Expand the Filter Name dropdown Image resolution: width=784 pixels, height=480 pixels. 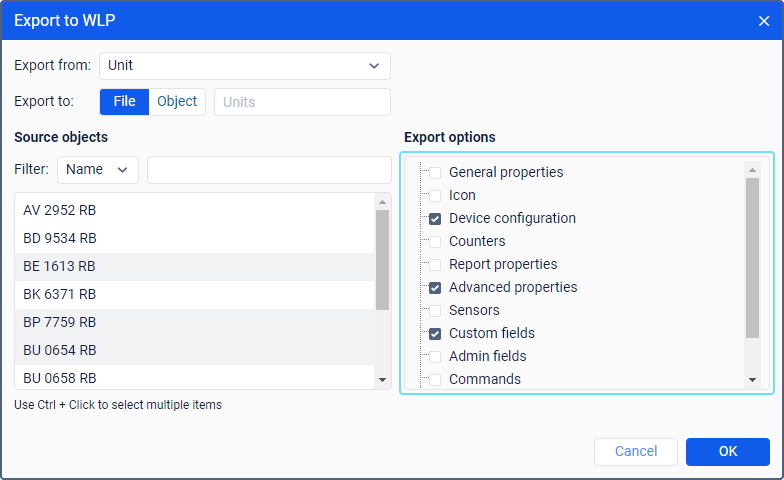click(98, 170)
